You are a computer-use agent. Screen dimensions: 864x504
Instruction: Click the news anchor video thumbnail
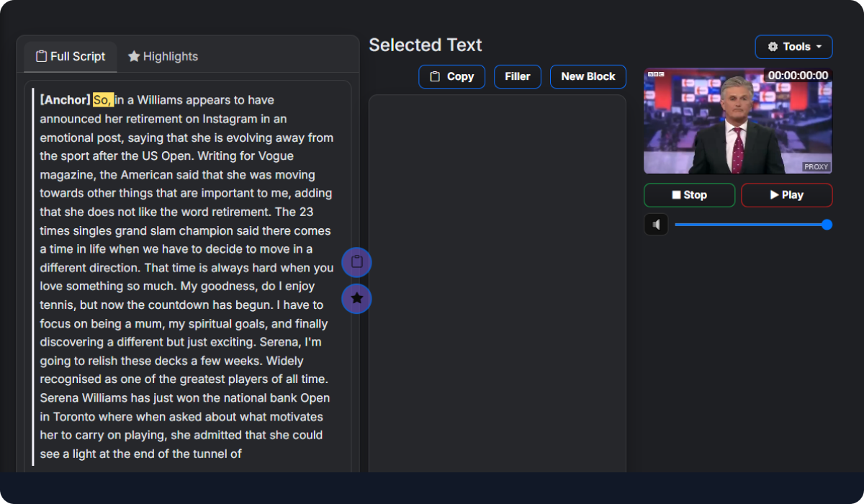tap(737, 121)
